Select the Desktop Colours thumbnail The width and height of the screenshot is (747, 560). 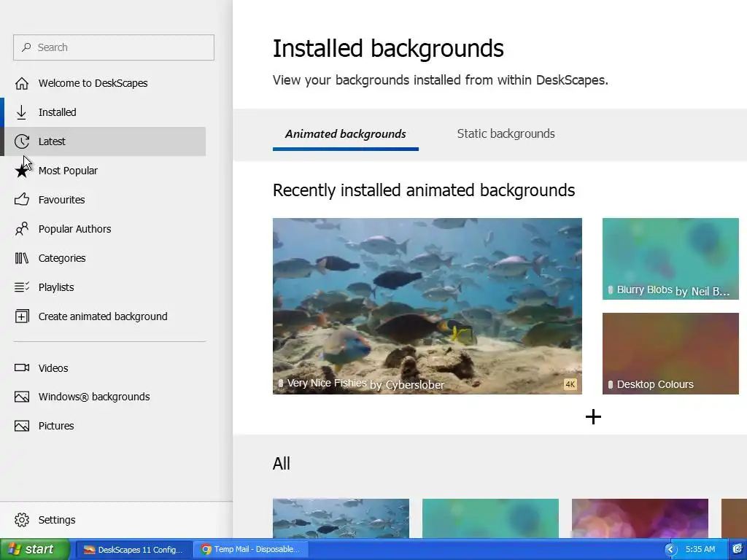coord(670,354)
